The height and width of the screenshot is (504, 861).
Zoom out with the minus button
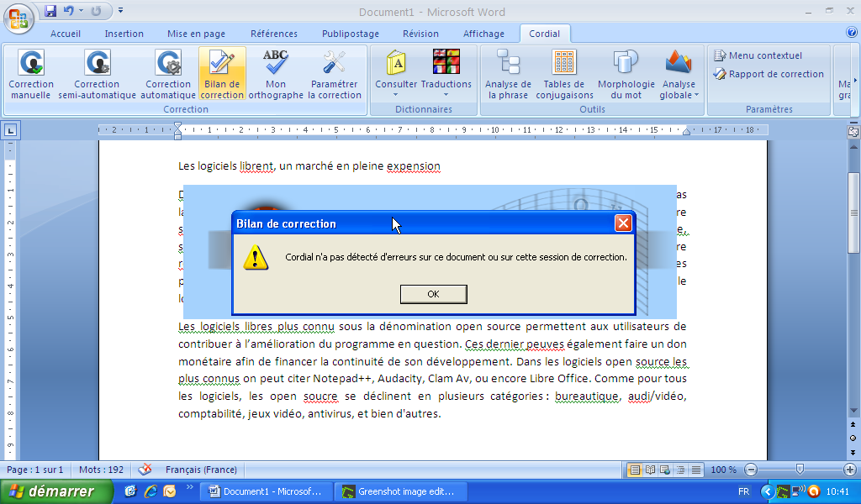click(x=751, y=470)
